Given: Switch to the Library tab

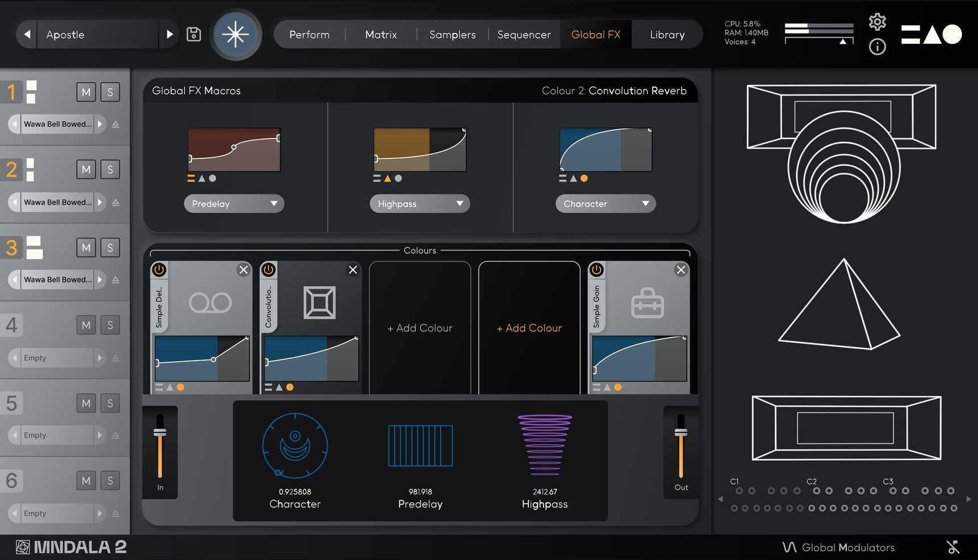Looking at the screenshot, I should (666, 34).
